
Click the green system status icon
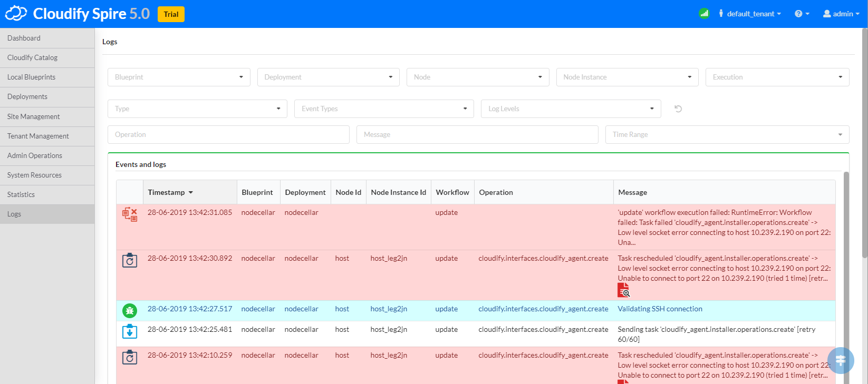click(704, 14)
